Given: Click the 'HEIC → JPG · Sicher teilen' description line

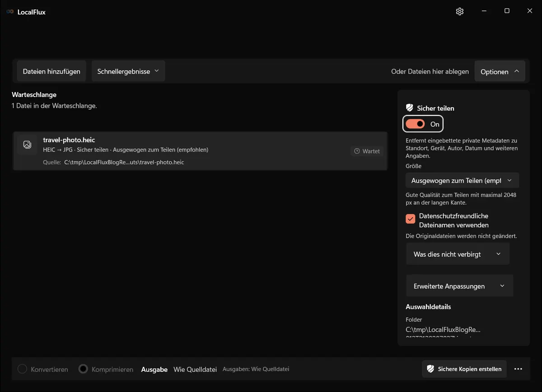Looking at the screenshot, I should 126,150.
